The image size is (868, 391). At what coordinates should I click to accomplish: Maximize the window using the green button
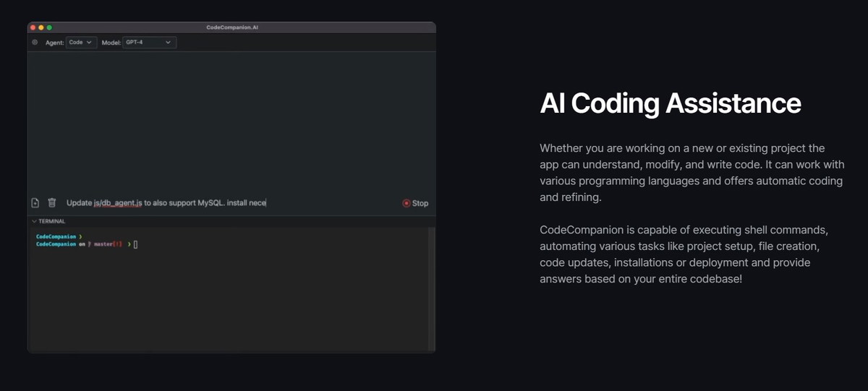click(x=48, y=27)
